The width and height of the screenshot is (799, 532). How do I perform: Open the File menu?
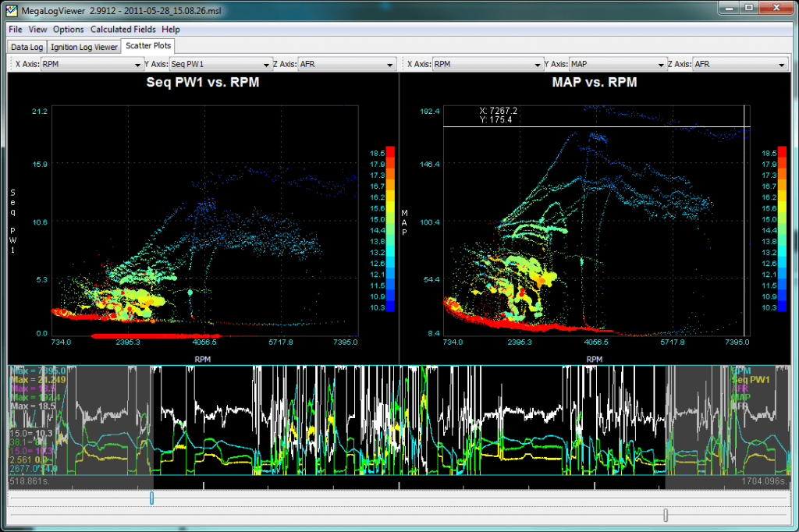click(x=16, y=29)
